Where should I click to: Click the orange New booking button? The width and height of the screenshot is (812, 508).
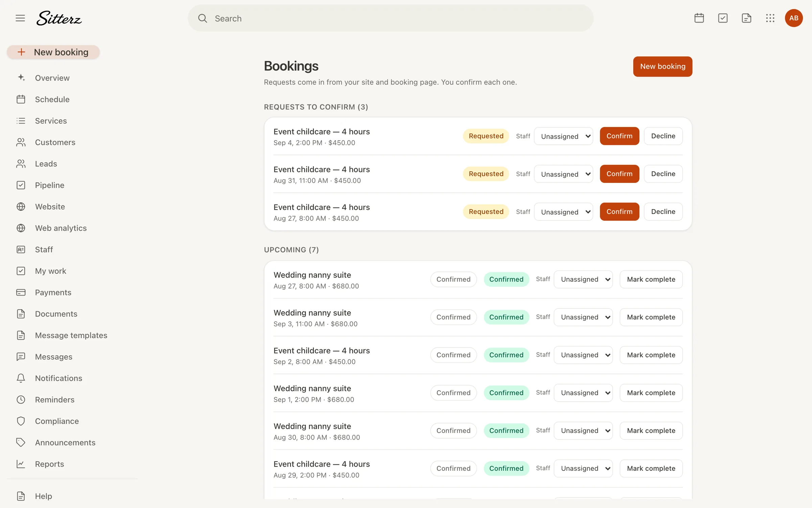tap(662, 66)
